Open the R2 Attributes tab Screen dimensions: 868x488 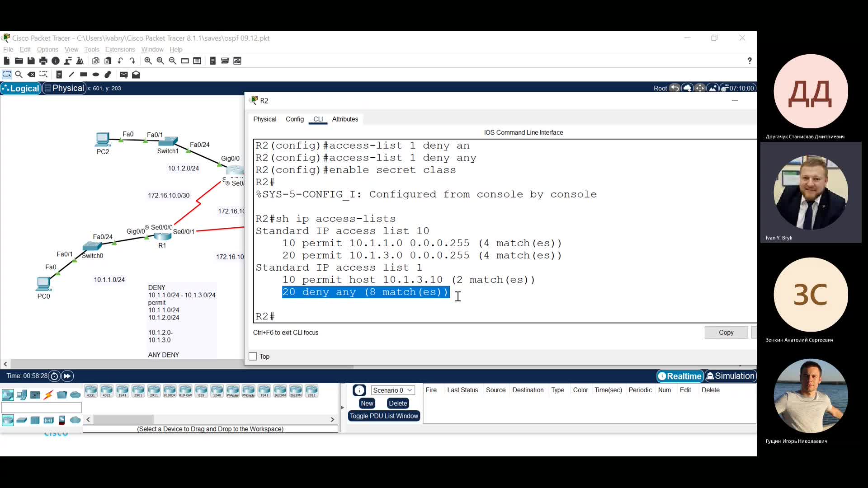coord(345,119)
